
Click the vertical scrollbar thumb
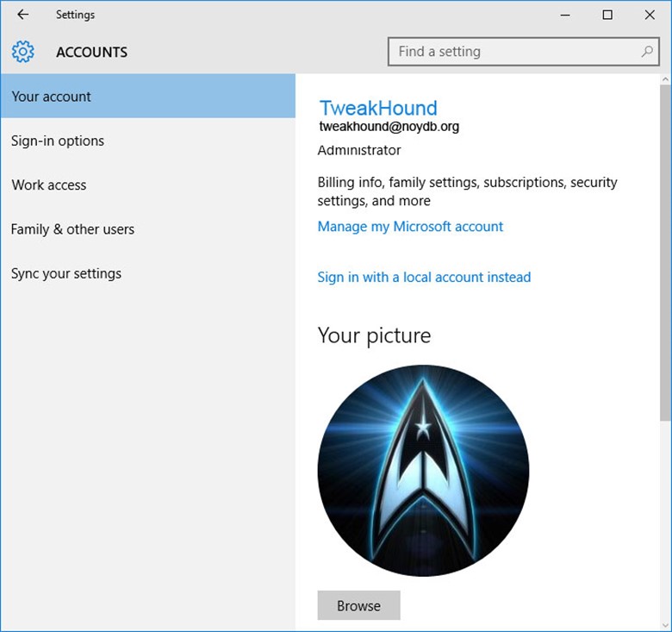tap(666, 253)
